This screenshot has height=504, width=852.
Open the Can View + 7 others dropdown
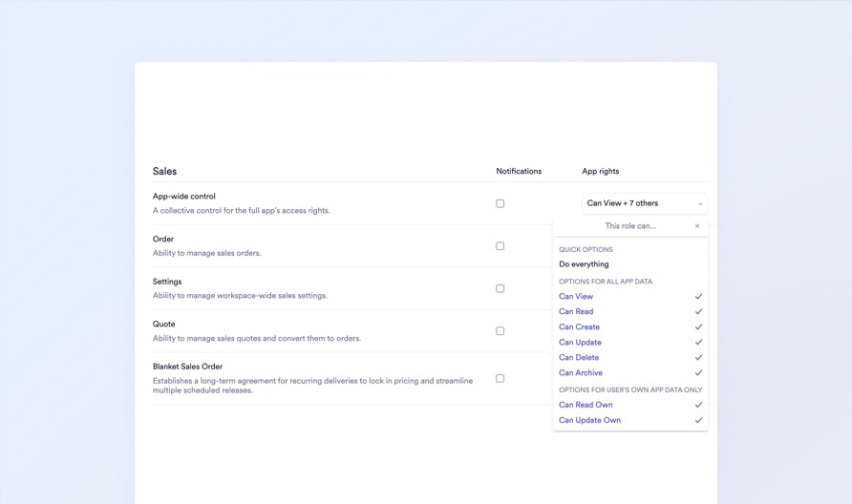click(x=645, y=203)
